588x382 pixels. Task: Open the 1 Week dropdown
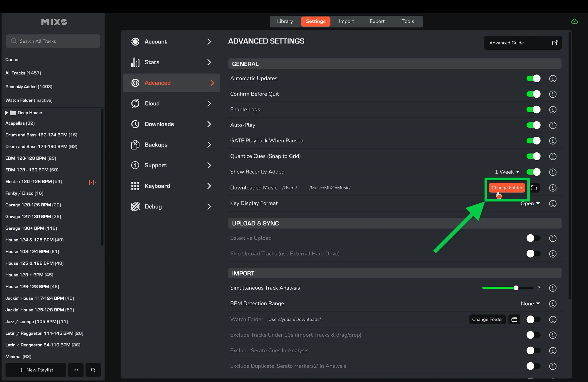coord(507,172)
